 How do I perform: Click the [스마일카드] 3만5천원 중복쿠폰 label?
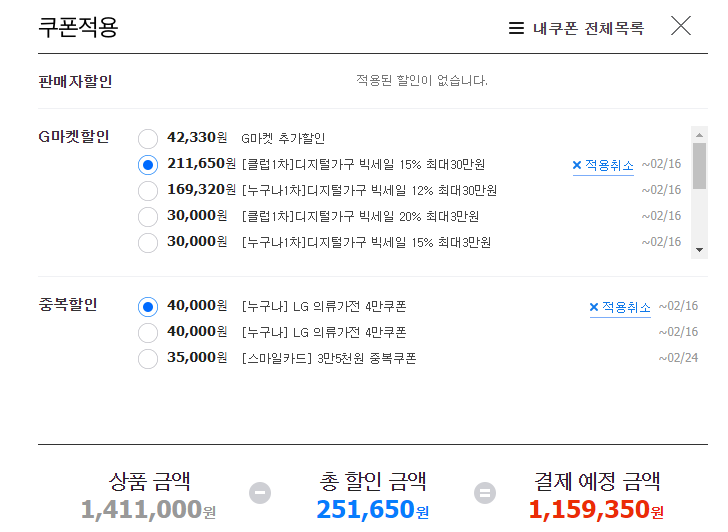click(x=329, y=358)
